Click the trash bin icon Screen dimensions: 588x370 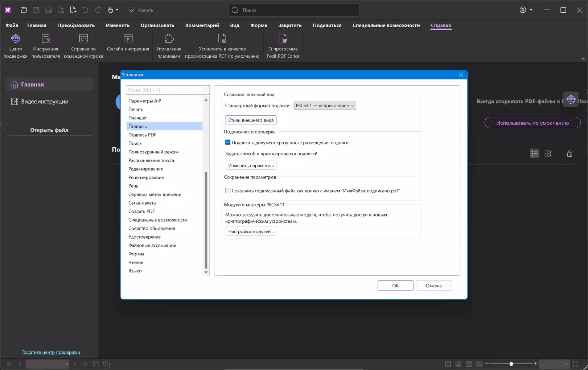click(x=570, y=154)
